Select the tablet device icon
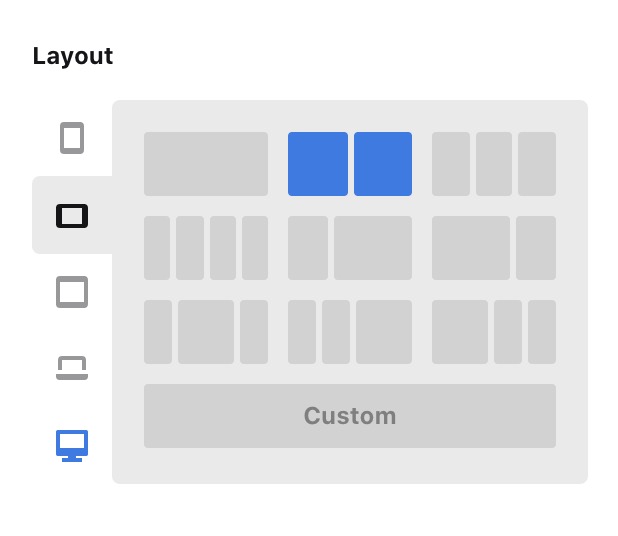Viewport: 618px width, 536px height. pos(72,292)
